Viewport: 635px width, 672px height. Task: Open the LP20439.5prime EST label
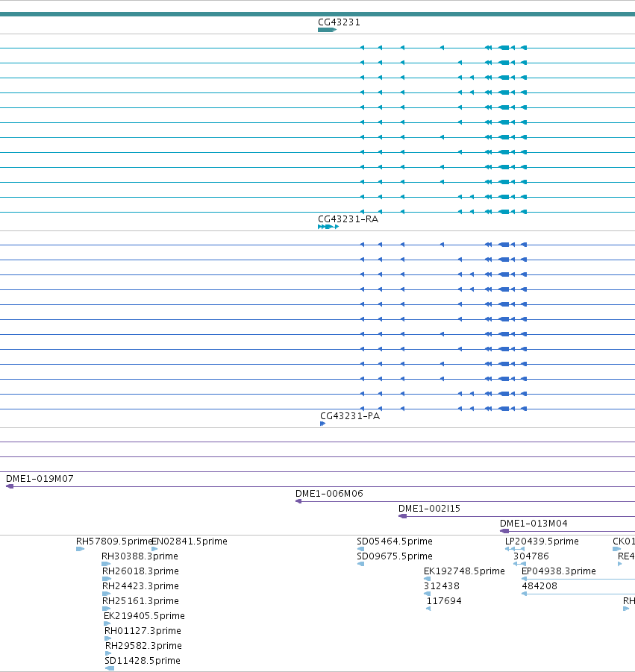[x=542, y=541]
